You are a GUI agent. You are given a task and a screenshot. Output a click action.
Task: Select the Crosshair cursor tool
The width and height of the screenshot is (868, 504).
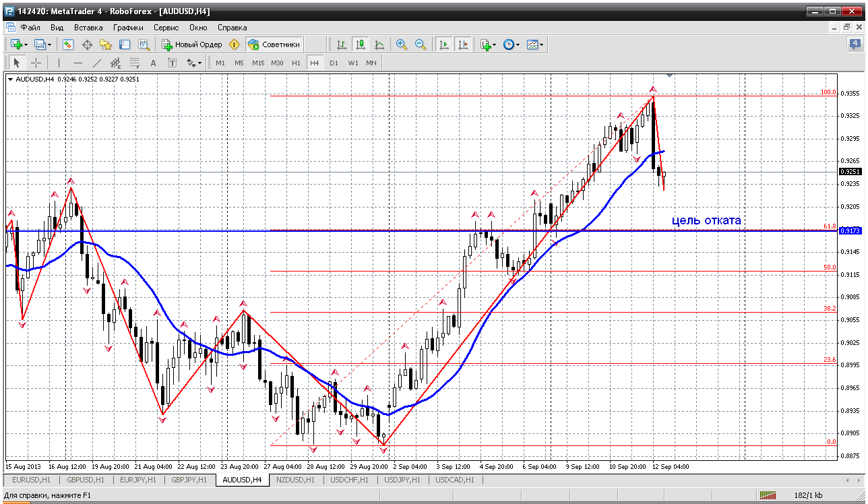tap(36, 63)
